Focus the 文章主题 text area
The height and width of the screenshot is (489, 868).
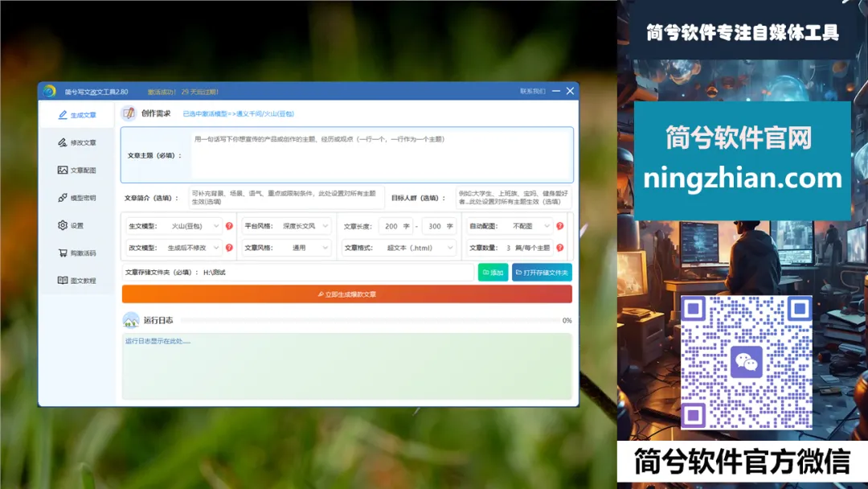pos(381,155)
